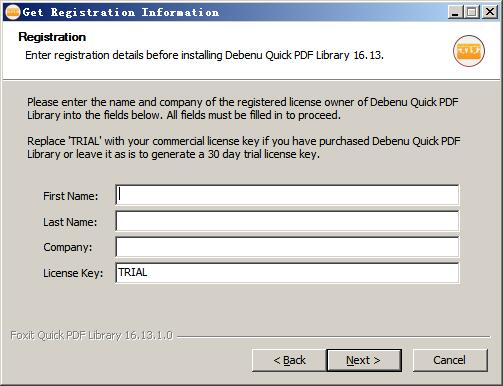Click the Get Registration Information title bar text
Viewport: 503px width, 386px height.
(121, 12)
